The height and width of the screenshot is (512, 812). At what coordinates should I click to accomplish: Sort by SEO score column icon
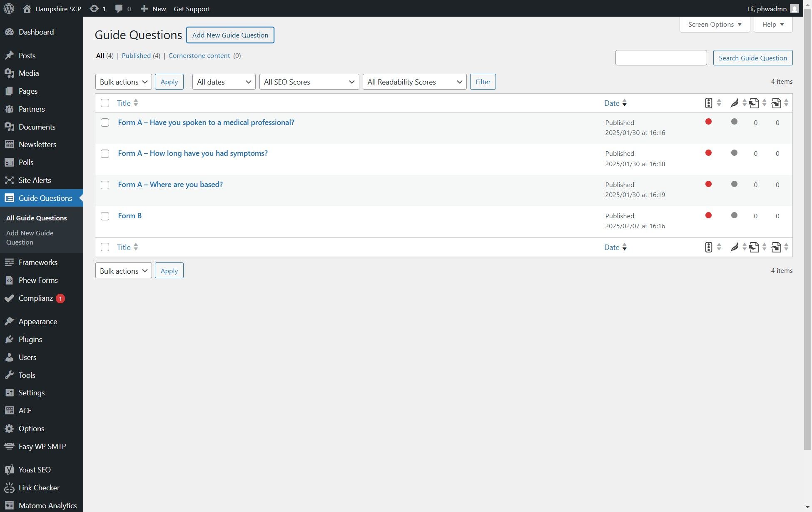(x=708, y=103)
